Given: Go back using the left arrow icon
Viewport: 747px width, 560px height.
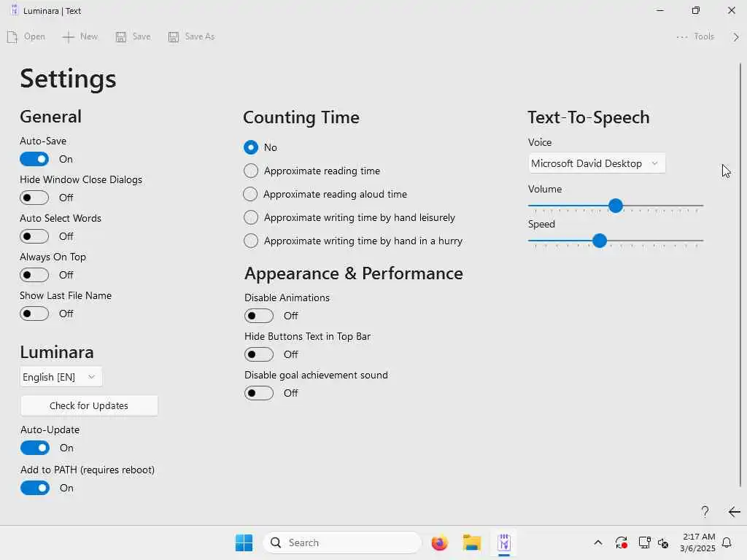Looking at the screenshot, I should 734,511.
